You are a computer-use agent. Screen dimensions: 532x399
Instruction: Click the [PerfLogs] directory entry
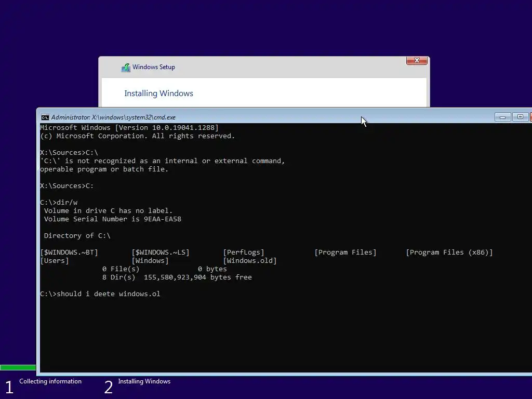pyautogui.click(x=244, y=252)
